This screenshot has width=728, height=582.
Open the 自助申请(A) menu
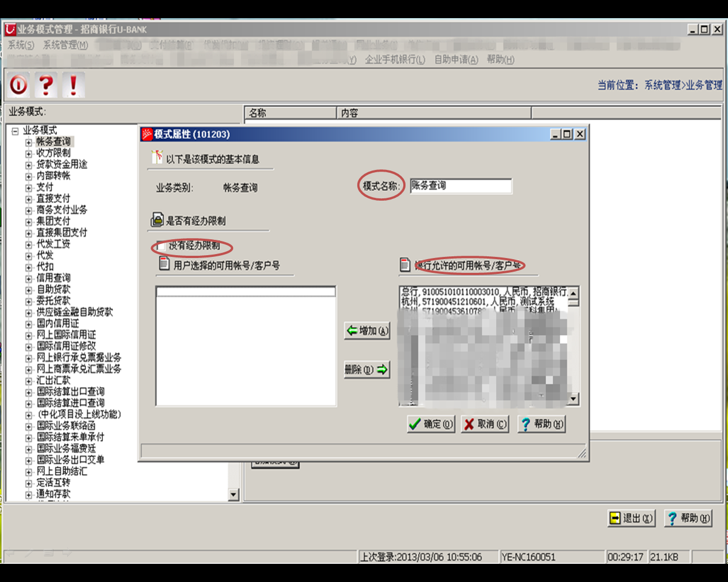point(456,60)
